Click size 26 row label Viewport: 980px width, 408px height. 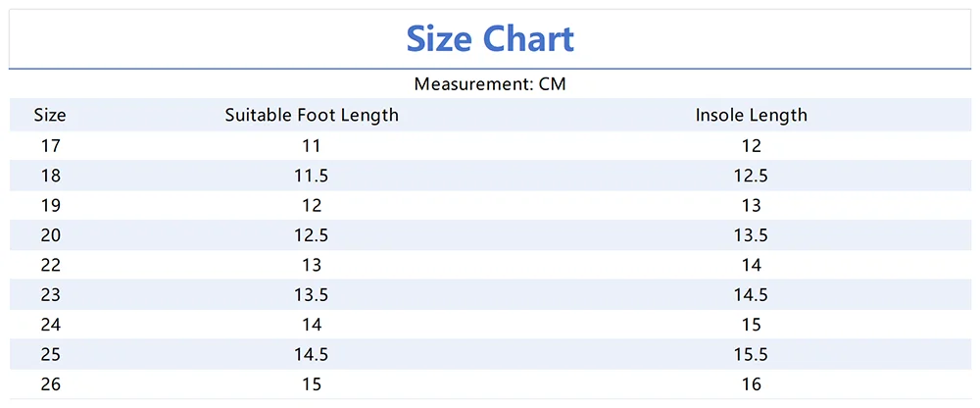click(x=50, y=384)
